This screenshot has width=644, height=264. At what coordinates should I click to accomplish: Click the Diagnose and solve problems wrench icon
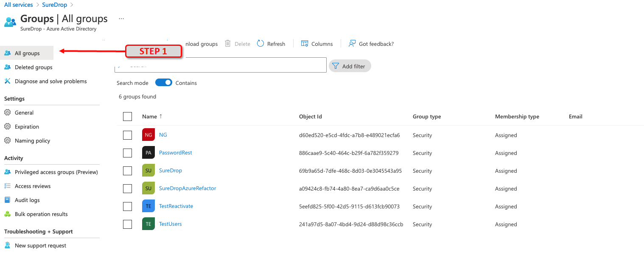(7, 81)
